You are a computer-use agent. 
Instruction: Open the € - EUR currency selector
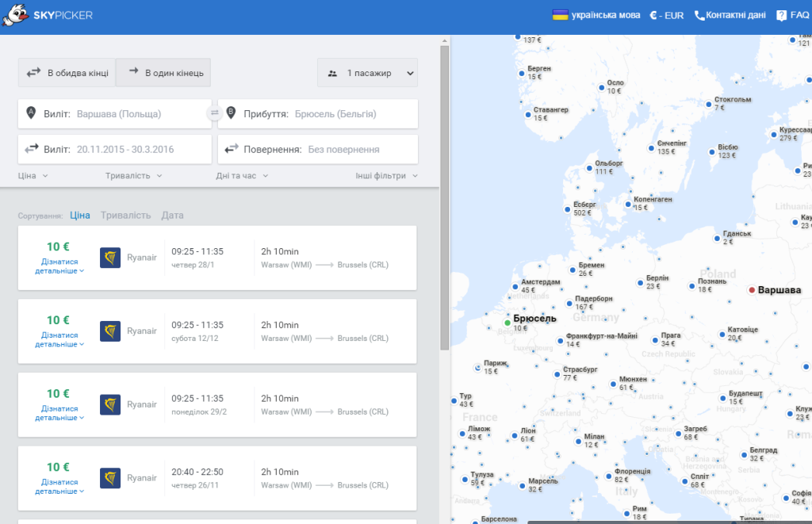coord(666,16)
